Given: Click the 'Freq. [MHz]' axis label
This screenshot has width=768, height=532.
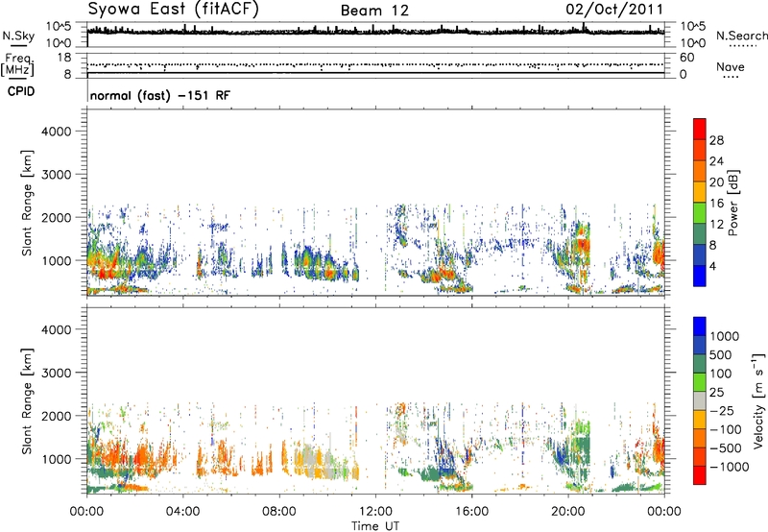Looking at the screenshot, I should coord(17,64).
